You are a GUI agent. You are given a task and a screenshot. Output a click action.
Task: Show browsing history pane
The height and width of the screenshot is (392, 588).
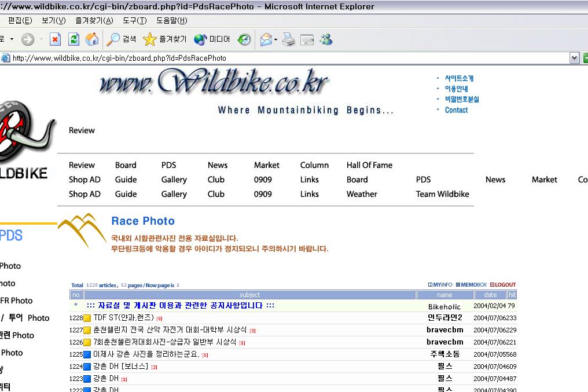[244, 39]
